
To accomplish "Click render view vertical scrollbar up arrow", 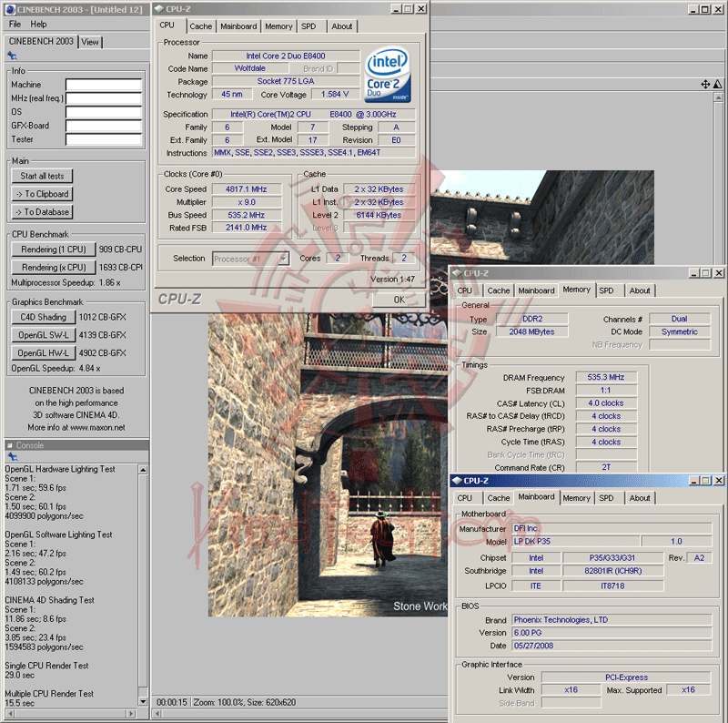I will pyautogui.click(x=718, y=97).
